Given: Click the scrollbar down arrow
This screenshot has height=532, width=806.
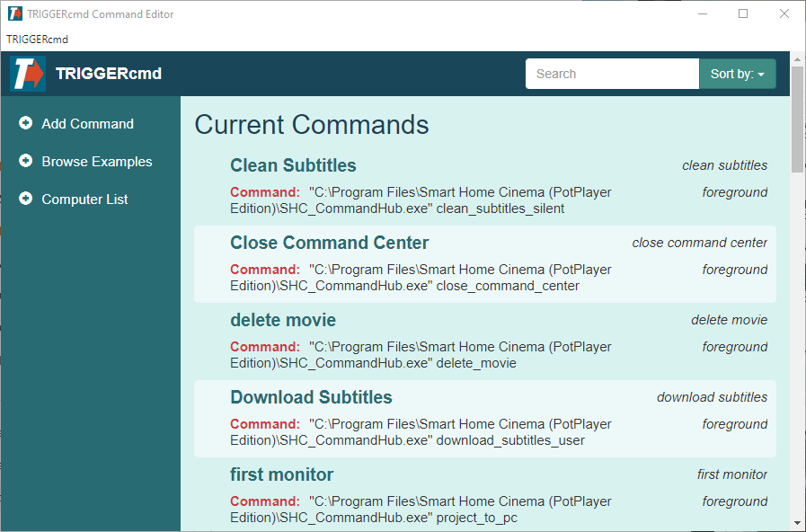Looking at the screenshot, I should (797, 524).
